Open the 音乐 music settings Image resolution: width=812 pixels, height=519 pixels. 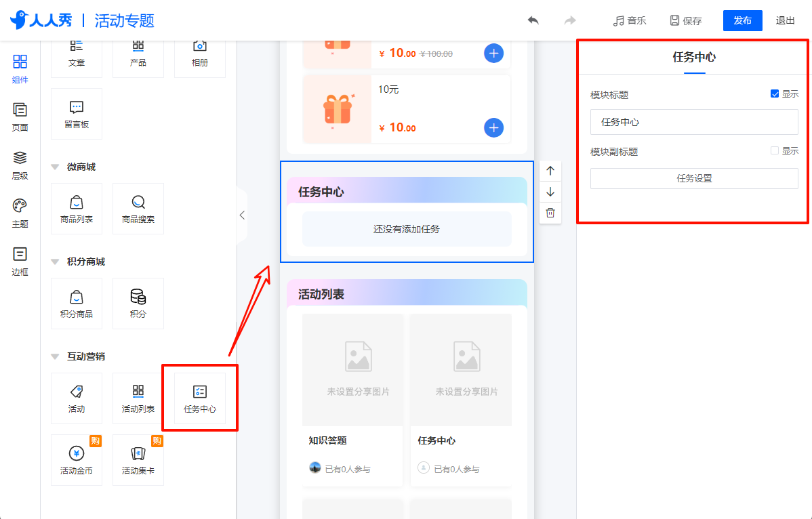629,21
